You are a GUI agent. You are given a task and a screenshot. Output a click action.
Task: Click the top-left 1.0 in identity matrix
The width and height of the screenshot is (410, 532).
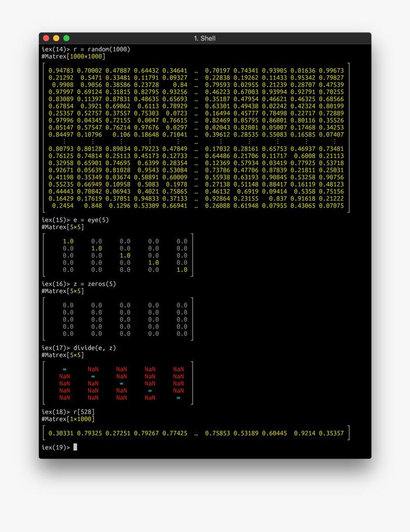coord(68,241)
